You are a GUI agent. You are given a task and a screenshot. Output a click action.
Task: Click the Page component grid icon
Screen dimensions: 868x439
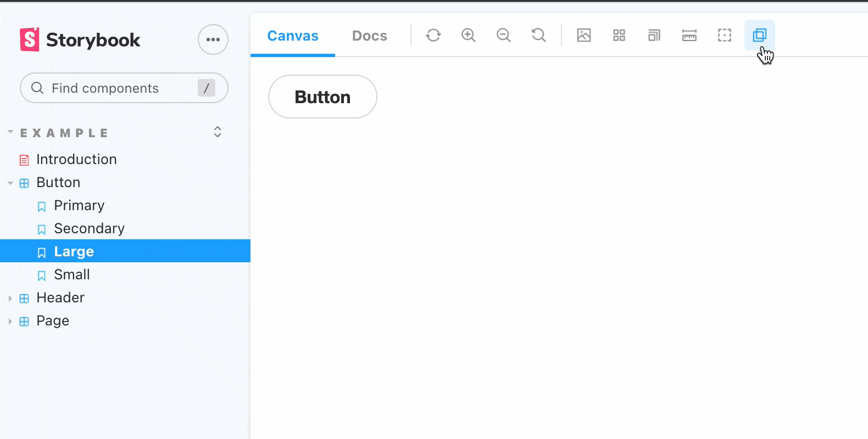tap(24, 322)
